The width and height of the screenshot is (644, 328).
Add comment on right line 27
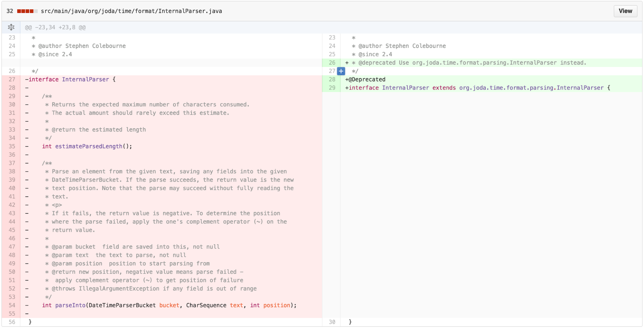coord(341,71)
